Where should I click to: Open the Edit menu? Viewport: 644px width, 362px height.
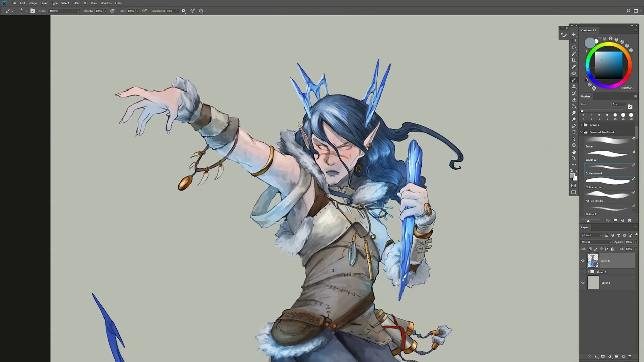22,3
